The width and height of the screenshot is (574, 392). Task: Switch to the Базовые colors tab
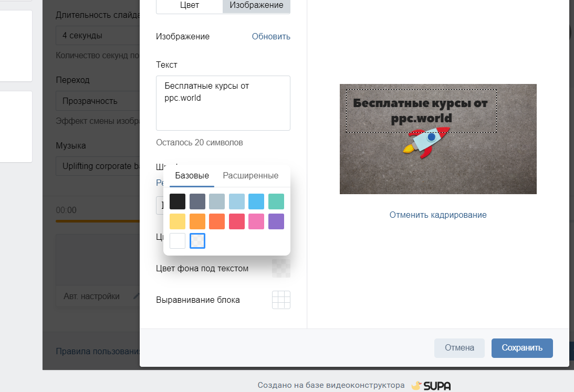click(x=191, y=176)
